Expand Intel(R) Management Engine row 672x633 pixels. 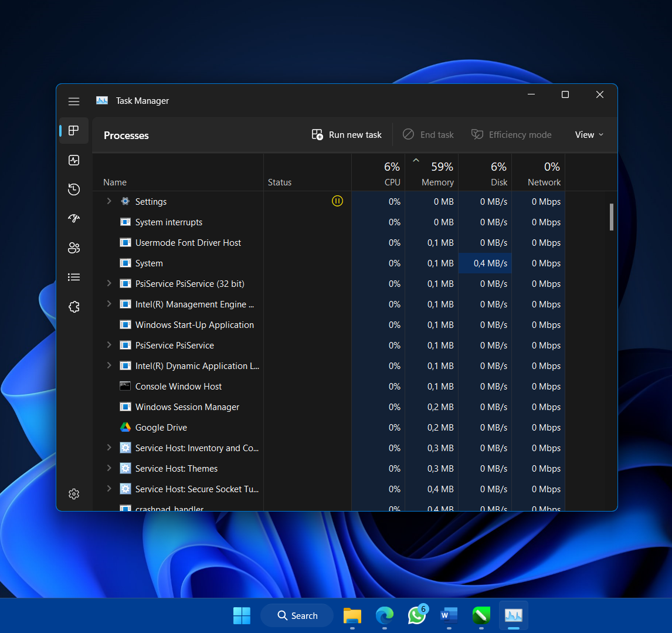(x=109, y=304)
